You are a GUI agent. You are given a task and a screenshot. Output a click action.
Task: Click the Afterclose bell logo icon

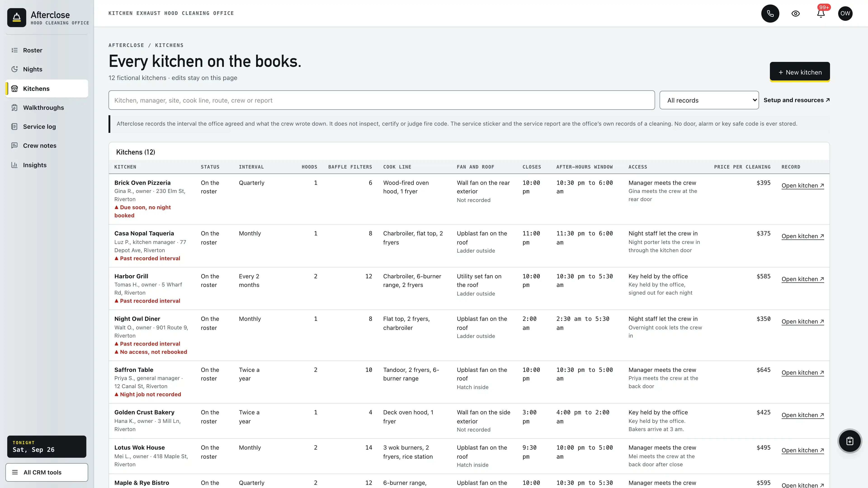(17, 18)
